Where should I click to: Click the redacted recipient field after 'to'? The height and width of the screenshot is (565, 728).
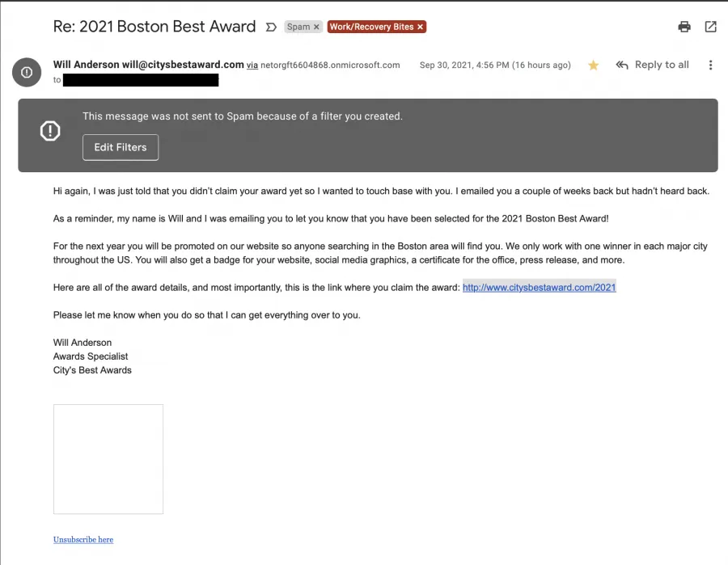141,80
